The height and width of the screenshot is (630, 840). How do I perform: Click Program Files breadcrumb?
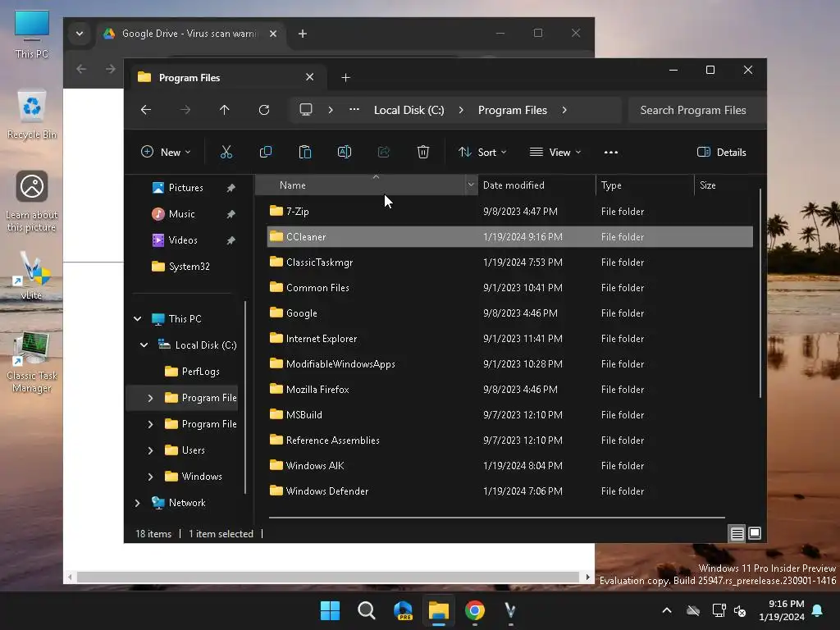pos(512,110)
